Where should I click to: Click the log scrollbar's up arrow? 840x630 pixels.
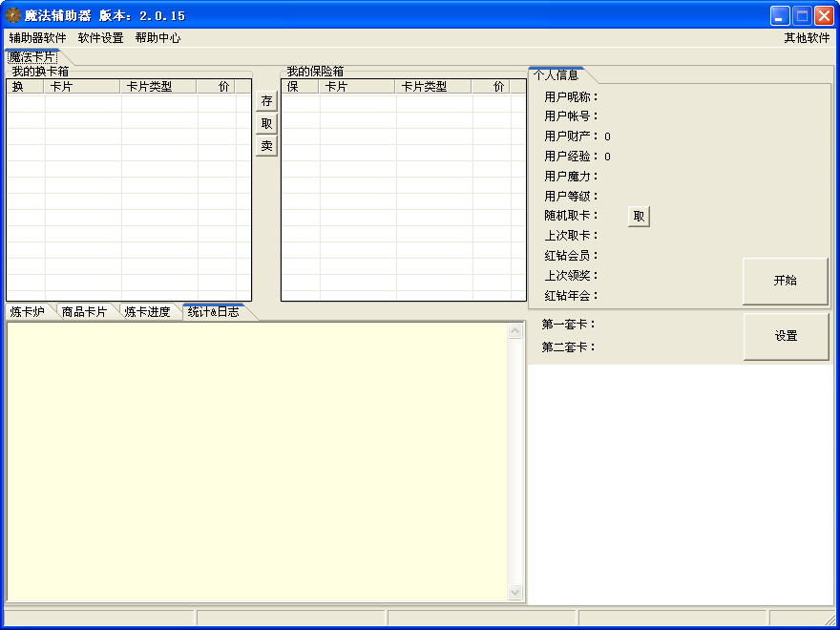tap(515, 331)
